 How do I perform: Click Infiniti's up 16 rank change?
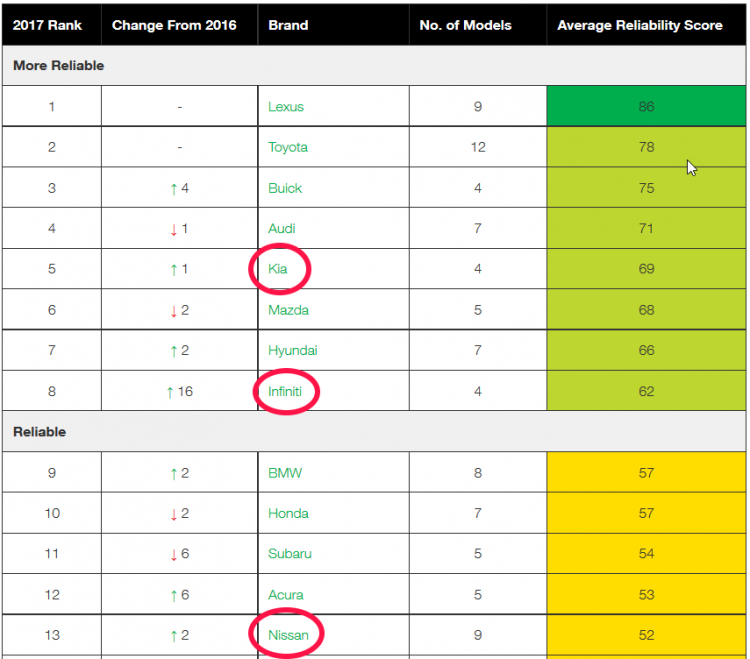pyautogui.click(x=179, y=392)
